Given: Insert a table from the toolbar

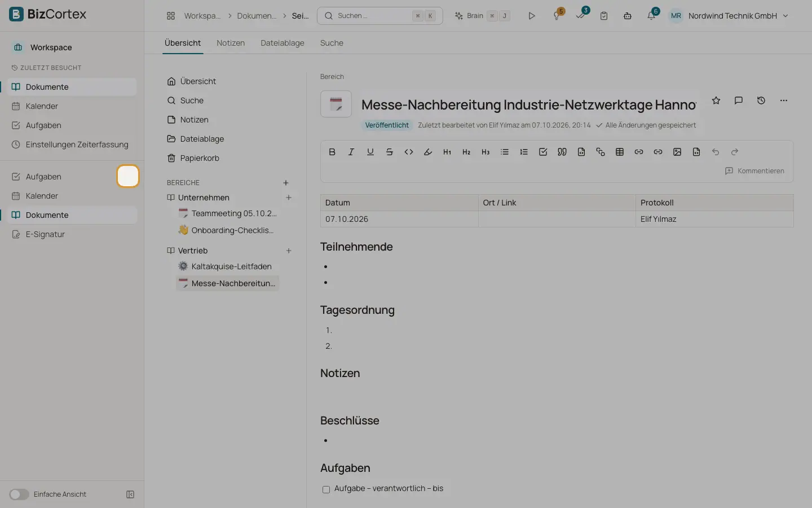Looking at the screenshot, I should (x=620, y=152).
